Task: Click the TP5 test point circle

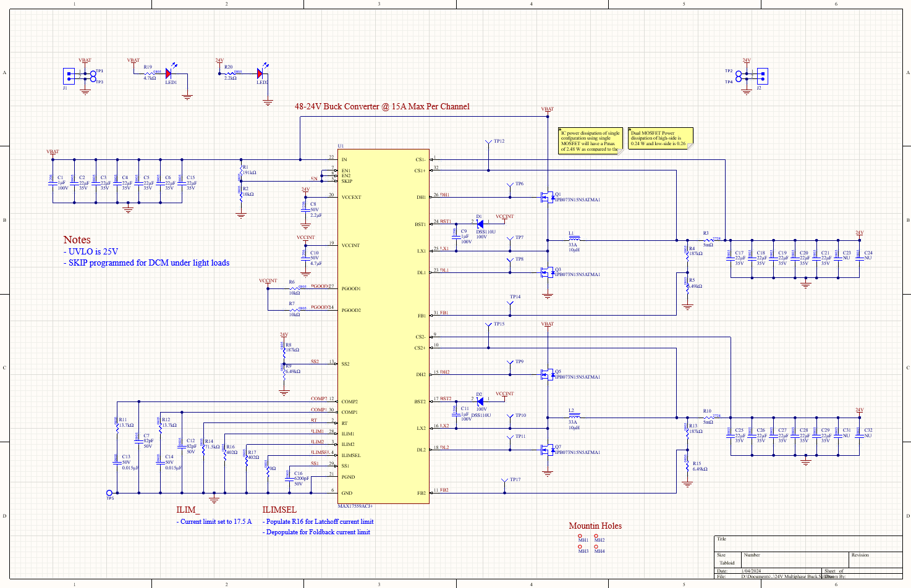Action: pyautogui.click(x=110, y=493)
